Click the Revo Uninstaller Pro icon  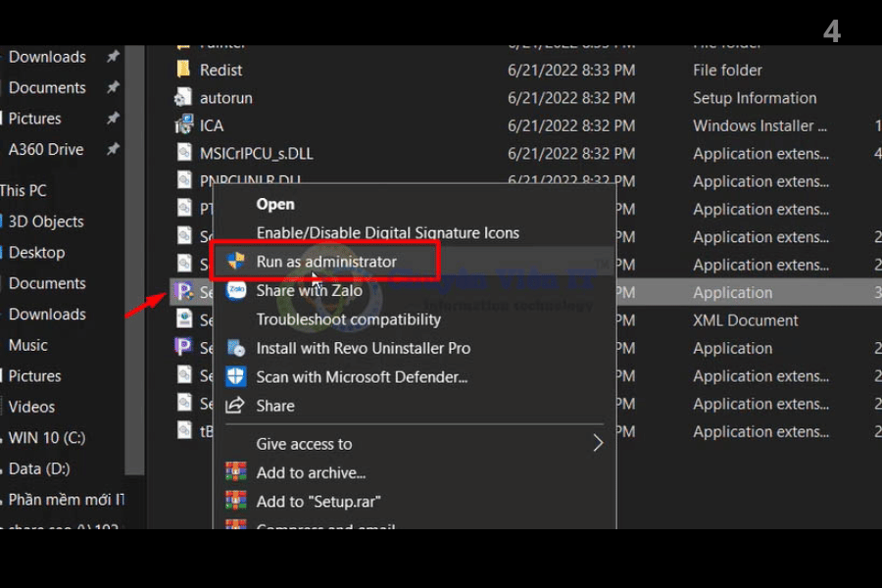click(x=235, y=348)
